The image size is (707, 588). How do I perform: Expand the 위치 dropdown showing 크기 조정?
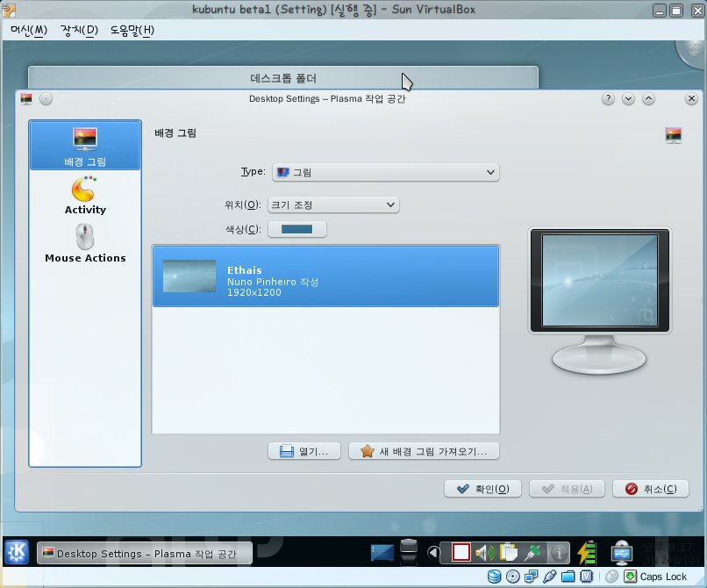(333, 204)
